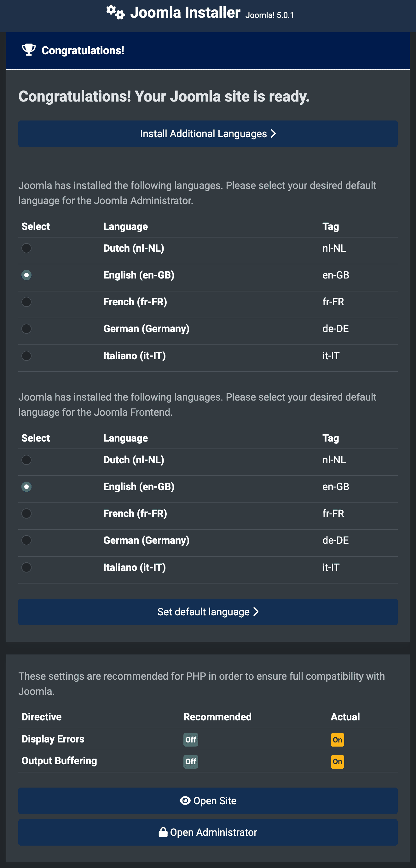Image resolution: width=416 pixels, height=868 pixels.
Task: Select Italiano for the Frontend language
Action: click(26, 567)
